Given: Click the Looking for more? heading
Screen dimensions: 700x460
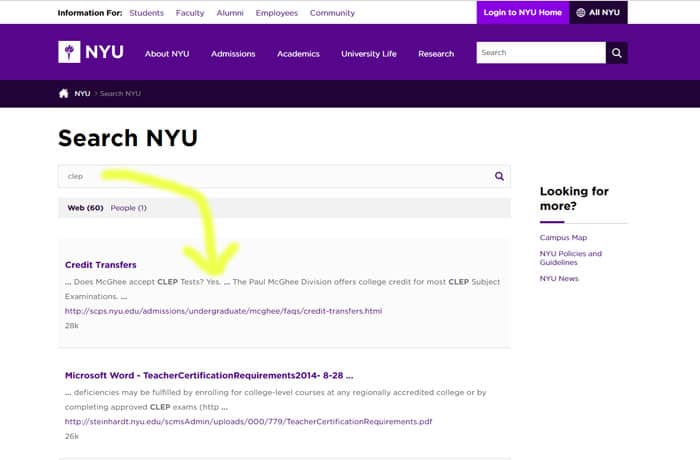Looking at the screenshot, I should point(574,198).
